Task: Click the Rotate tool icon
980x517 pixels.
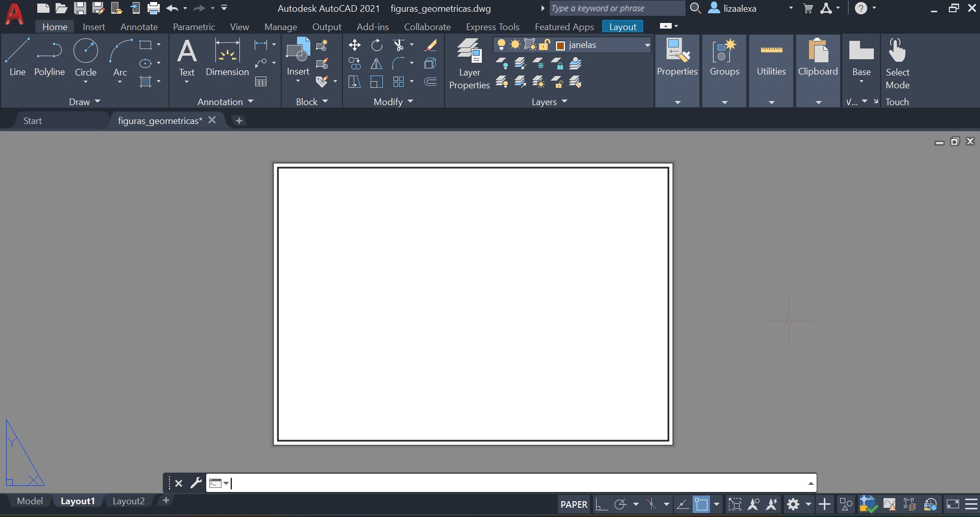Action: click(x=377, y=45)
